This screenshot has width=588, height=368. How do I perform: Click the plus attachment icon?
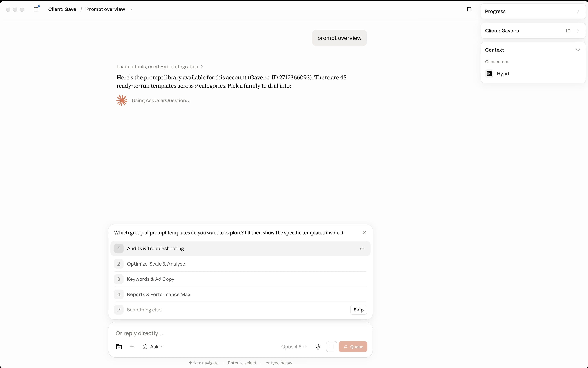(x=132, y=347)
